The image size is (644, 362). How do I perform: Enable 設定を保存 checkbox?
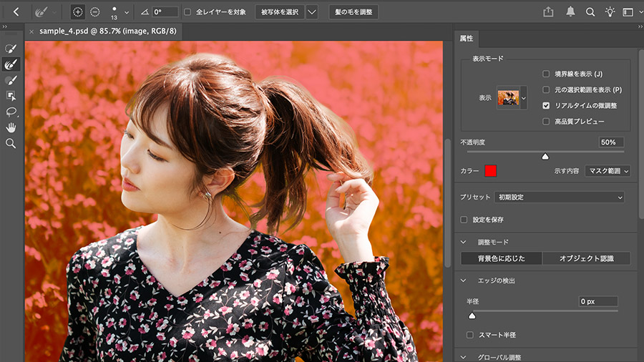pos(464,220)
